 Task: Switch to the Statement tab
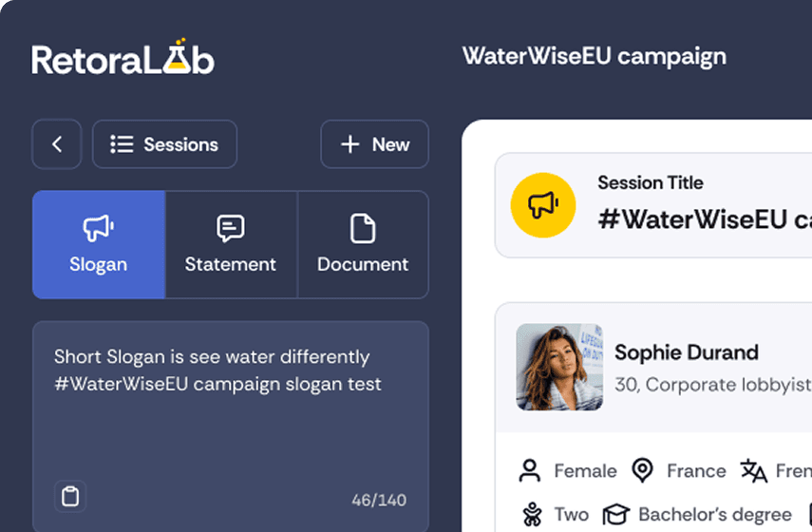(231, 245)
